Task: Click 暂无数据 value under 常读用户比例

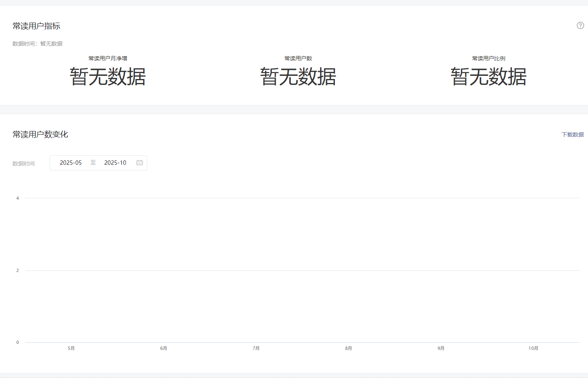Action: 488,77
